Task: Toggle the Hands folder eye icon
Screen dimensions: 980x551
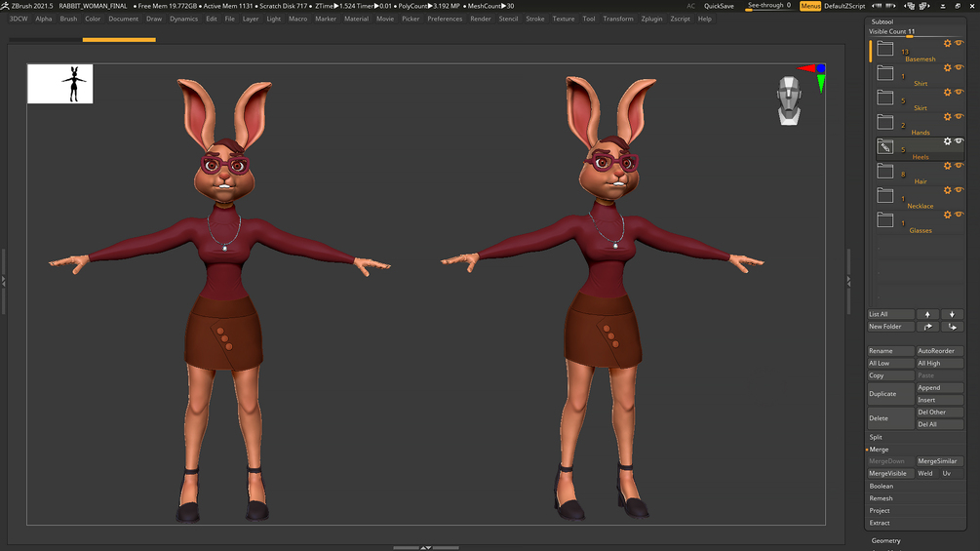Action: coord(959,117)
